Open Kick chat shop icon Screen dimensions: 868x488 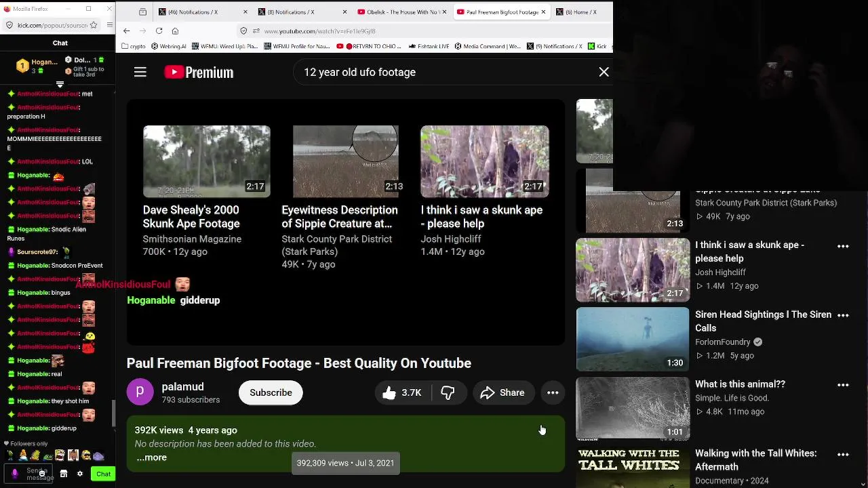click(64, 474)
